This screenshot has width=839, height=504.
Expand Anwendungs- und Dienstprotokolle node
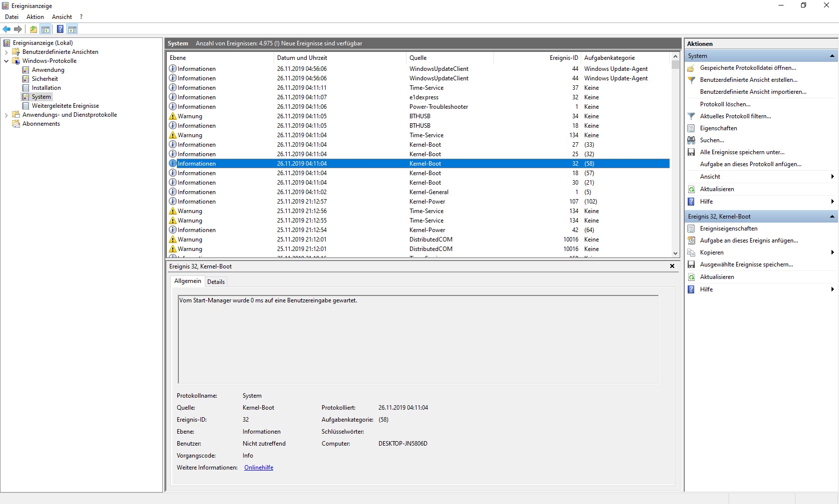coord(6,115)
